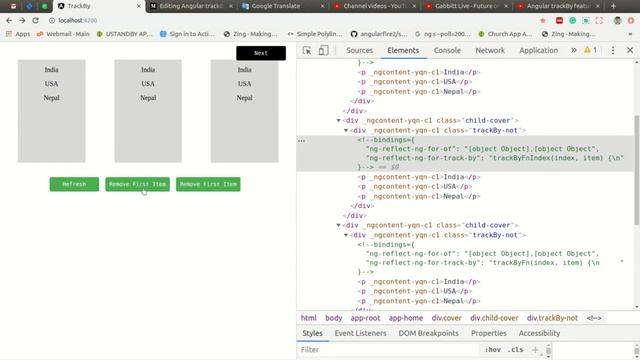Viewport: 640px width, 360px height.
Task: Switch to the Sources panel
Action: coord(359,50)
